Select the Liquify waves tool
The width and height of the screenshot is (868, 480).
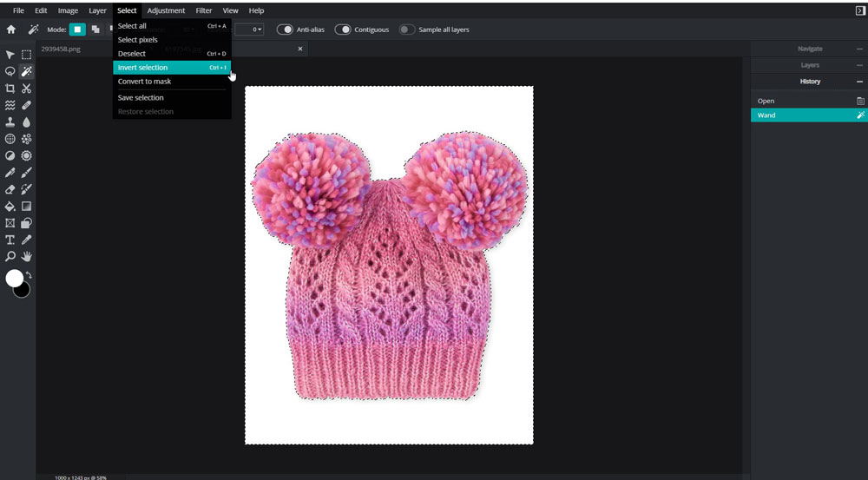[x=10, y=105]
